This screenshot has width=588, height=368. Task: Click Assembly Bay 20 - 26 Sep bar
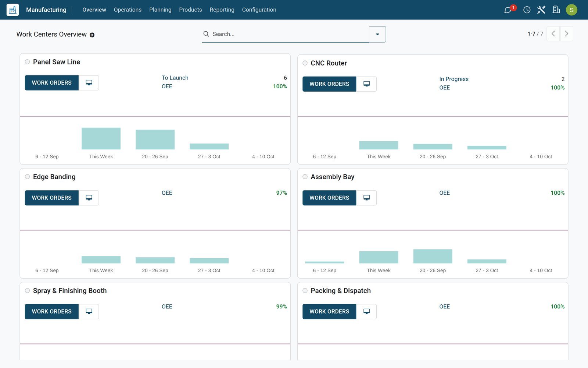tap(433, 256)
